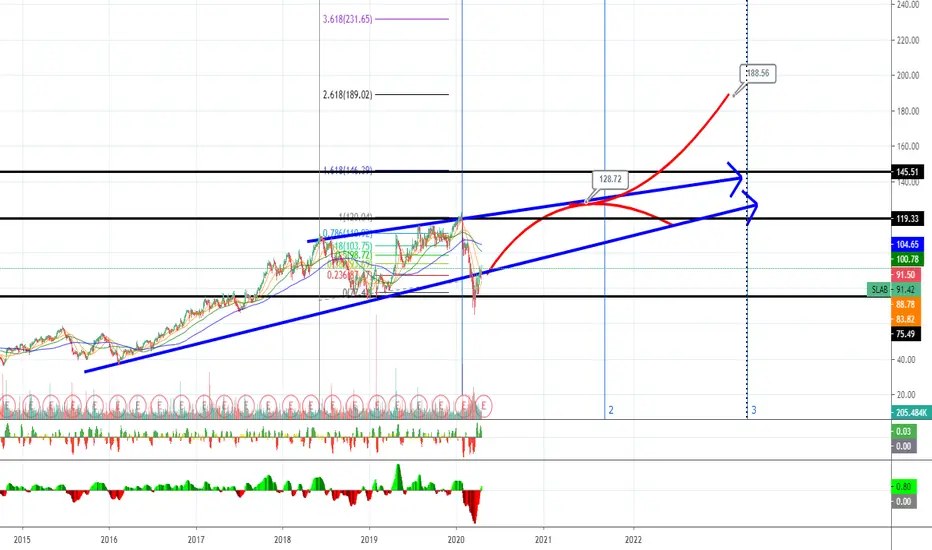Select vertical line marker labeled 2

610,410
